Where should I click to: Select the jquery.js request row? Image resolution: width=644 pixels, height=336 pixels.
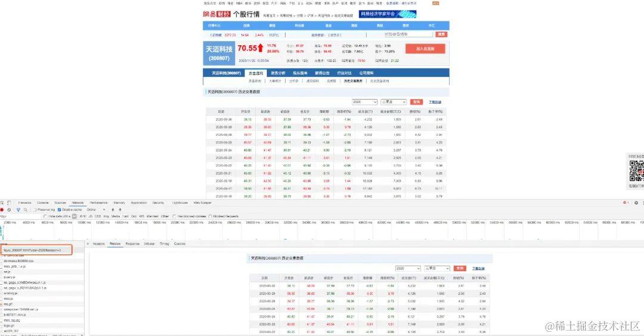[x=43, y=277]
